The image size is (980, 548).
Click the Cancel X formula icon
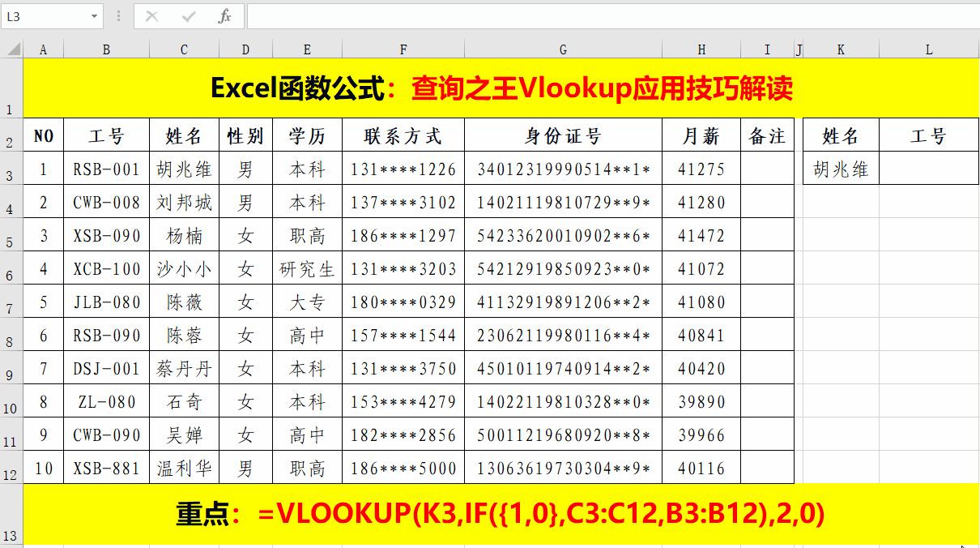click(151, 16)
